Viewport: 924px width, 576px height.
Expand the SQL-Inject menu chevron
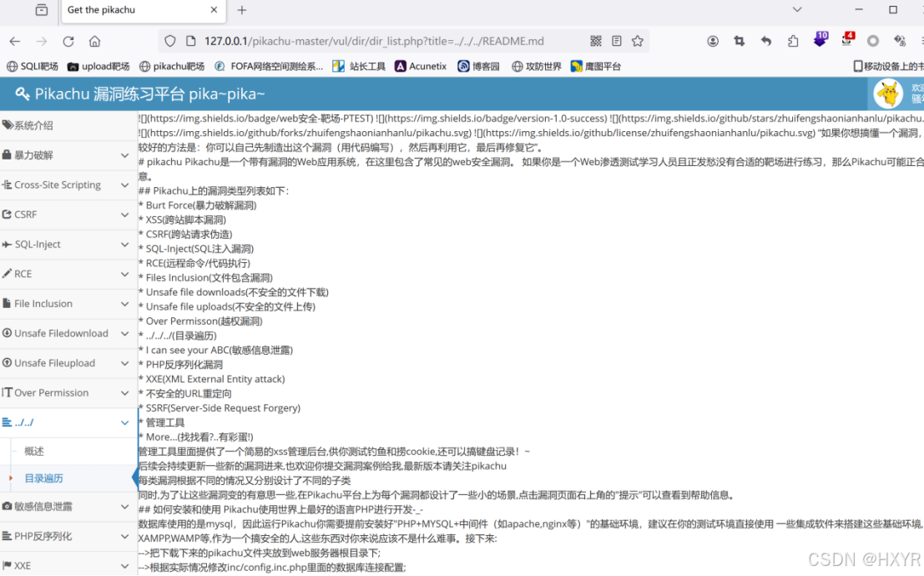[124, 244]
